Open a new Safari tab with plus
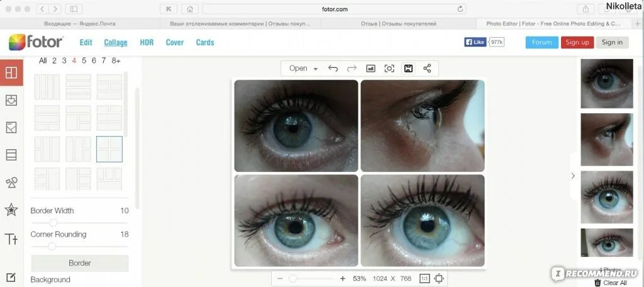 [x=638, y=24]
